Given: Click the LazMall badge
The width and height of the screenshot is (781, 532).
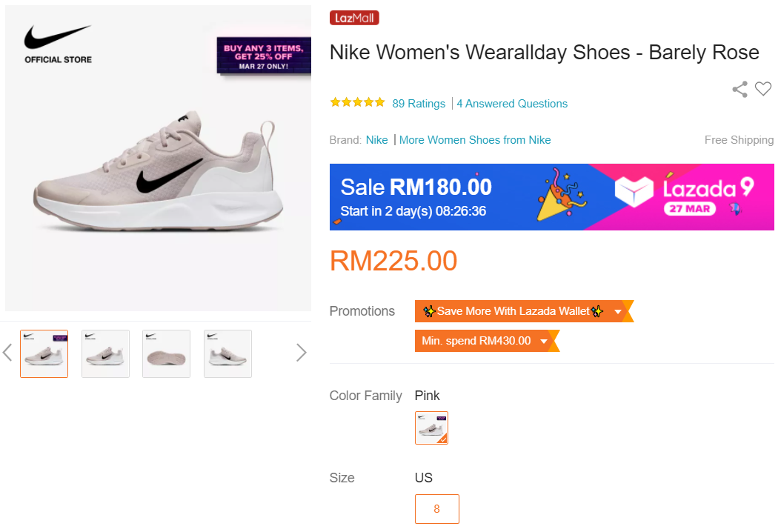Looking at the screenshot, I should tap(354, 18).
